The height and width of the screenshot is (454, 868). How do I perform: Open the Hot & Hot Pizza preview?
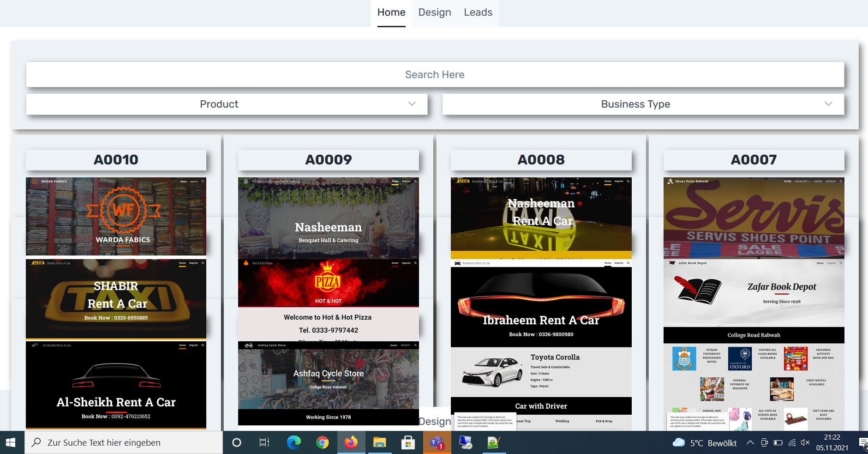329,300
